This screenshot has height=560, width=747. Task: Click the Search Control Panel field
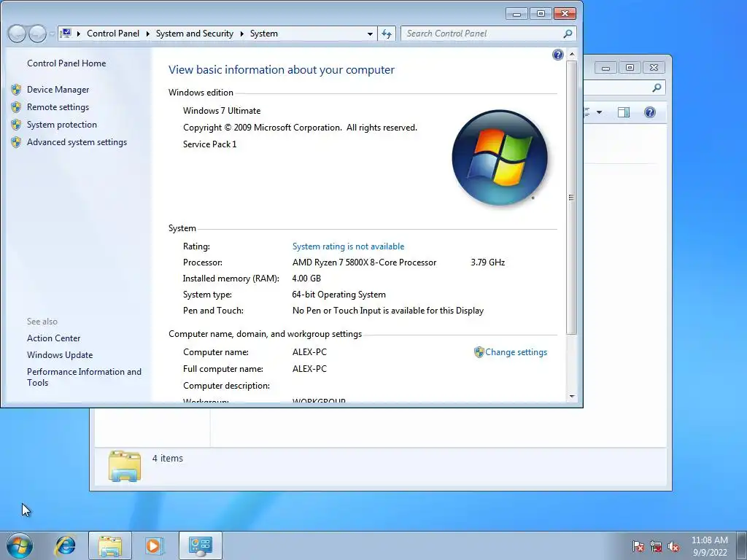tap(488, 34)
